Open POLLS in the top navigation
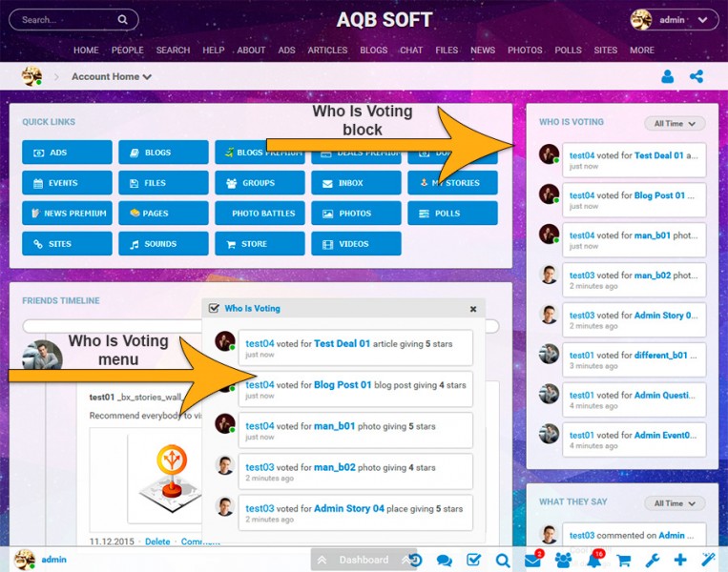Screen dimensions: 728x572 point(568,51)
